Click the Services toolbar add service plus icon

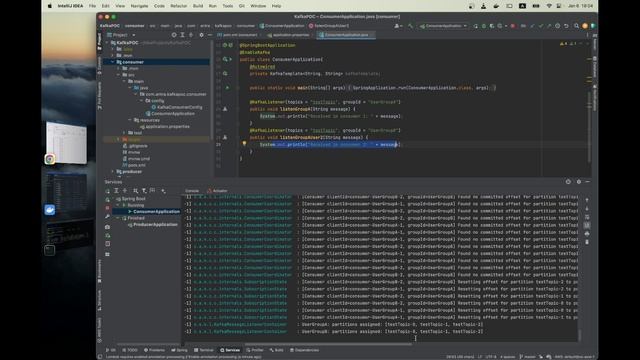point(163,191)
